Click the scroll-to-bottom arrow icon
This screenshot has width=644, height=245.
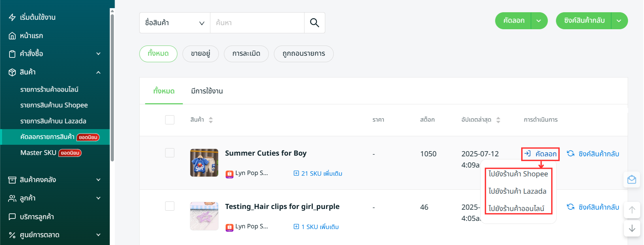[632, 228]
